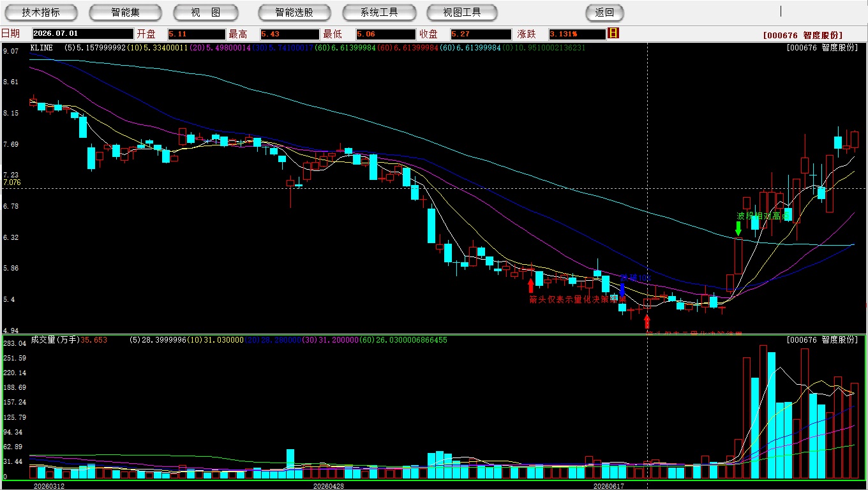Click the date field showing 2026.07.01
868x490 pixels.
click(x=82, y=34)
